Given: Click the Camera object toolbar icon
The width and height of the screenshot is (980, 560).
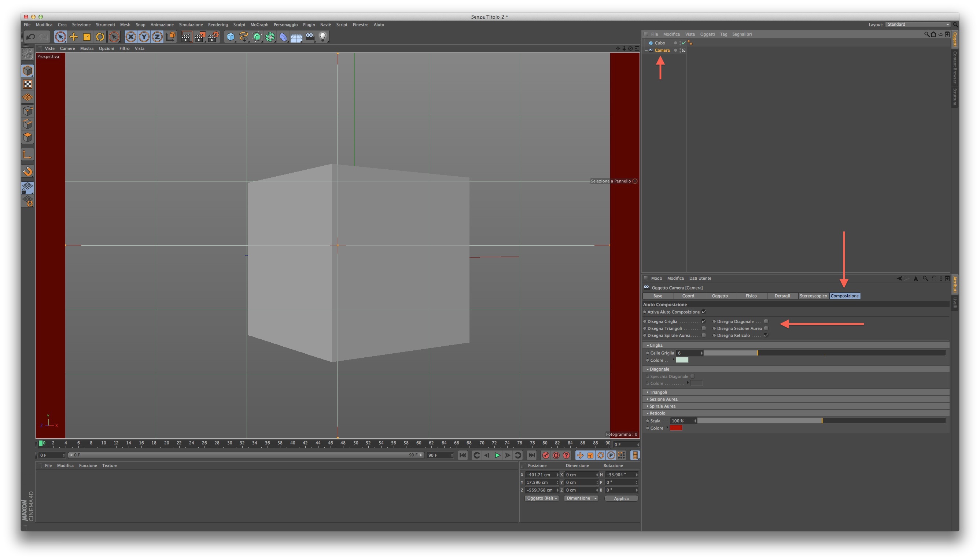Looking at the screenshot, I should click(310, 37).
